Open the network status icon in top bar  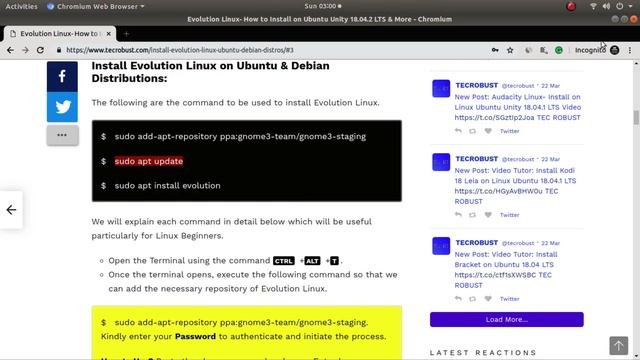593,6
